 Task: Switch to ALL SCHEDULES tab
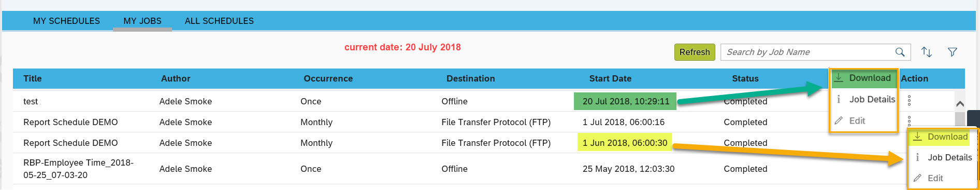point(219,21)
